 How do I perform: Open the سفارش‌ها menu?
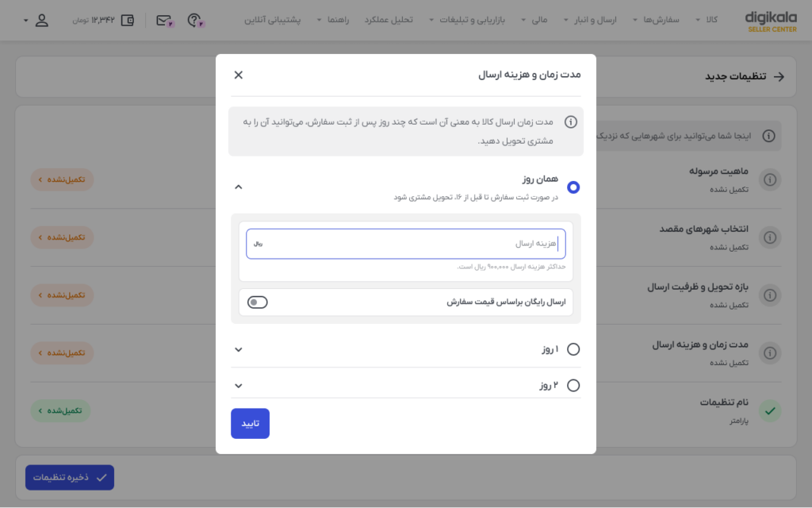656,20
